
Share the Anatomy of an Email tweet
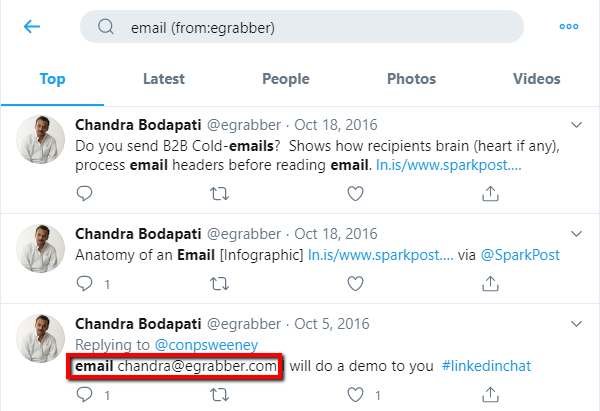pyautogui.click(x=490, y=284)
